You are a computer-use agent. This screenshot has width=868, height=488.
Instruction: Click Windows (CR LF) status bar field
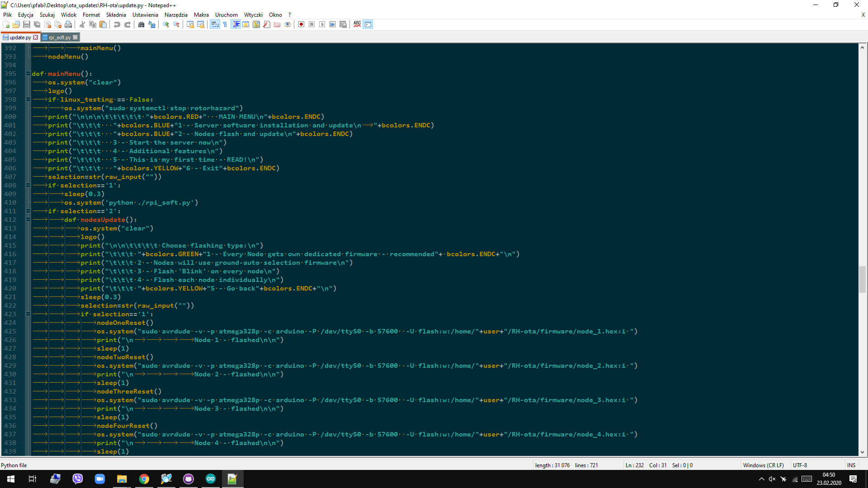763,465
